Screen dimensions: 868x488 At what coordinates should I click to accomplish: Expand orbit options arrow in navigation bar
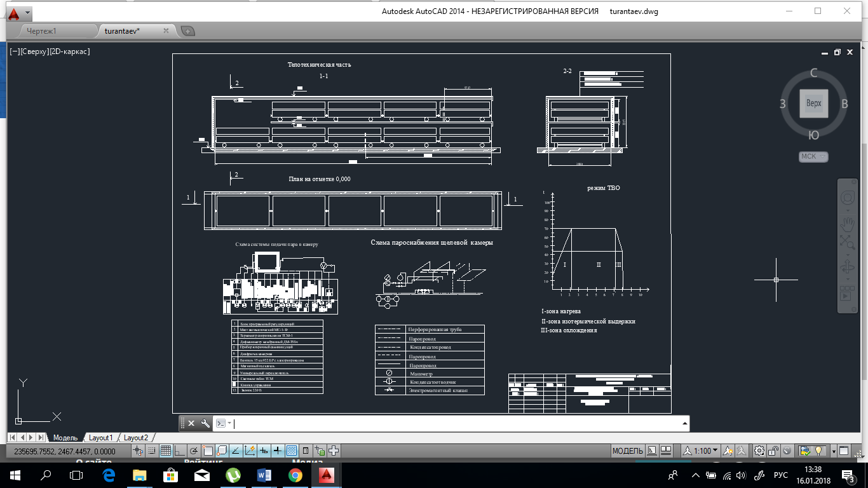848,280
